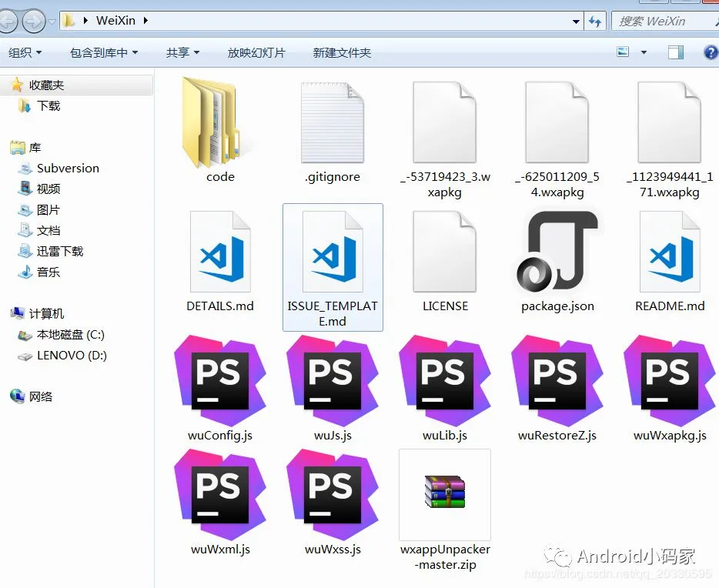Open LENOVO (D:) drive
Screen dimensions: 719x588
tap(72, 355)
